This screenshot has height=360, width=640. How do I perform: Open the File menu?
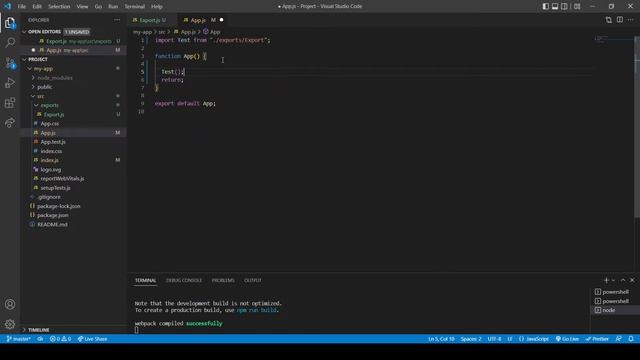(x=22, y=7)
